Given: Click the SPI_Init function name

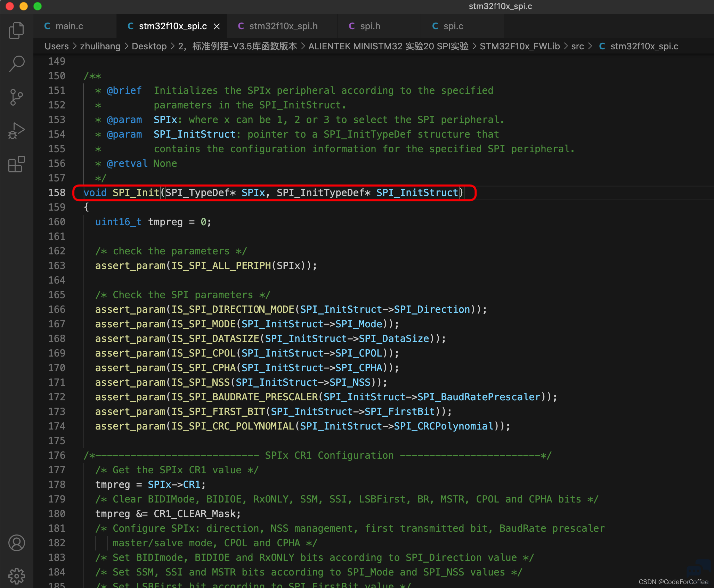Looking at the screenshot, I should click(136, 193).
